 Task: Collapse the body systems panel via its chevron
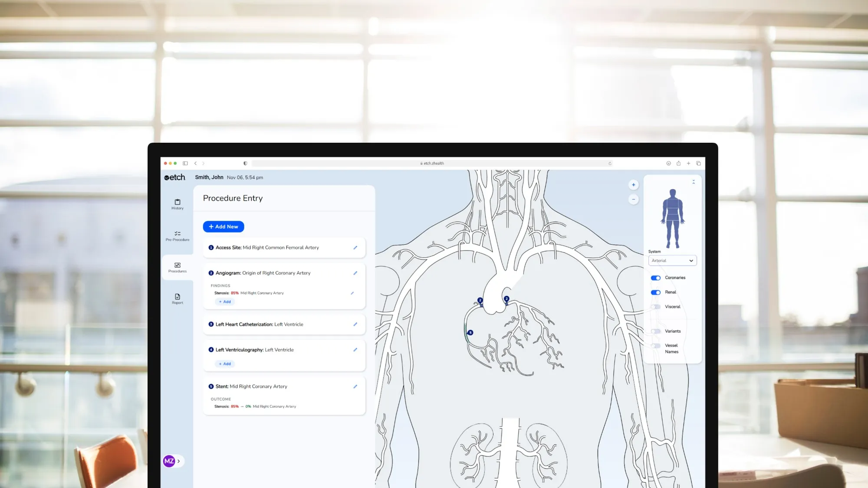tap(694, 182)
